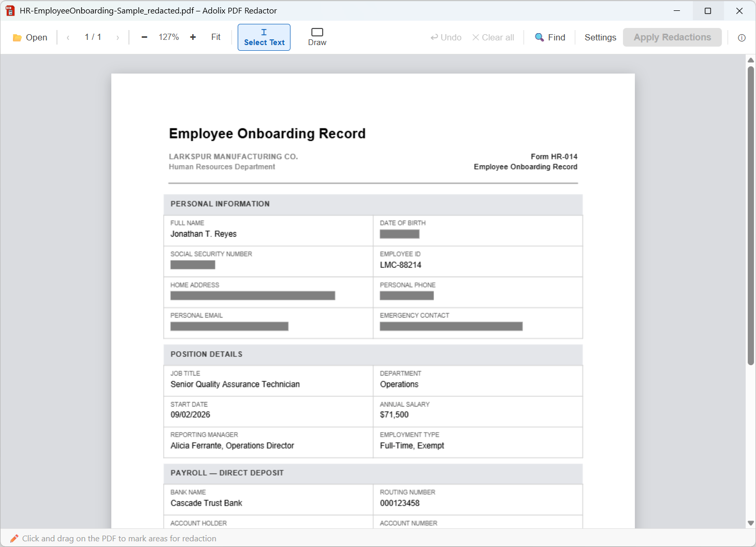Click the Apply Redactions button
756x547 pixels.
point(672,37)
